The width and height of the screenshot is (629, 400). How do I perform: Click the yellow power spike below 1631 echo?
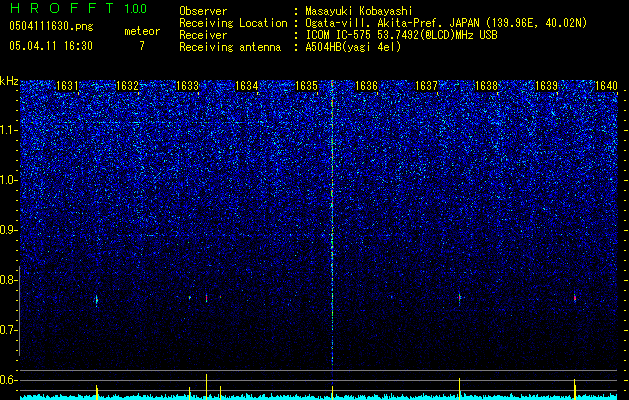pyautogui.click(x=97, y=392)
